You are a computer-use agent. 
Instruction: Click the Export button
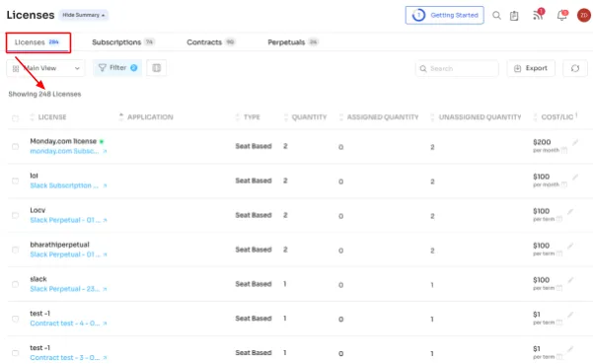tap(531, 68)
